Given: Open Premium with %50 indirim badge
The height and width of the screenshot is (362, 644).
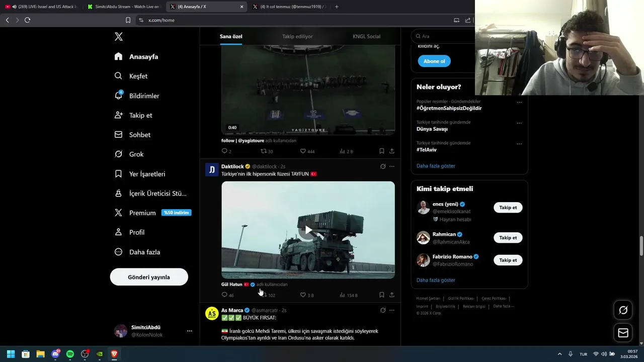Looking at the screenshot, I should click(x=152, y=213).
